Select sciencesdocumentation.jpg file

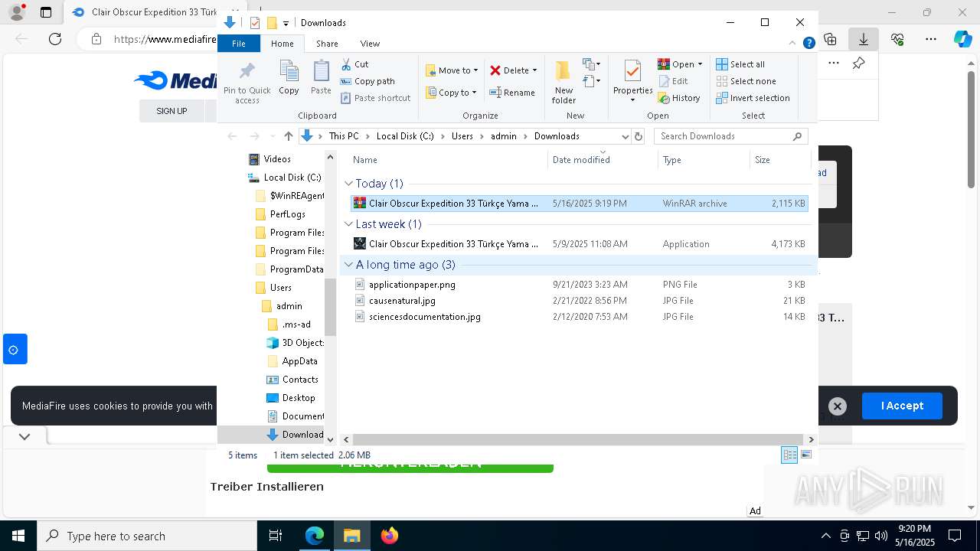579,317
